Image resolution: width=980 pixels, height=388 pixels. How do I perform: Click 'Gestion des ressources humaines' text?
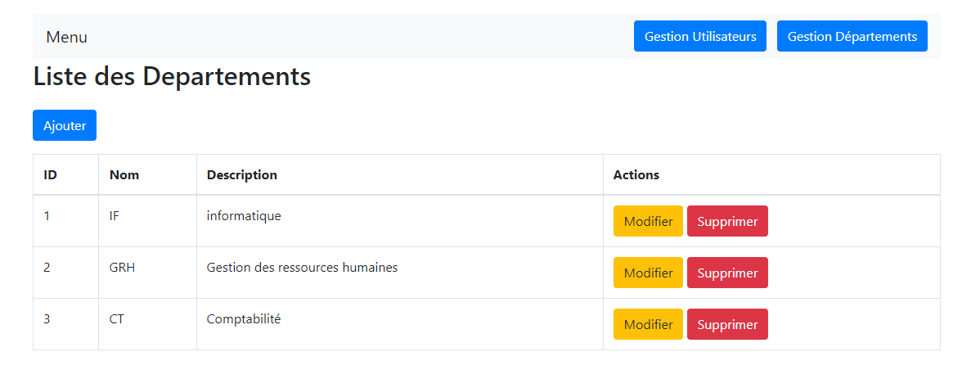click(302, 268)
